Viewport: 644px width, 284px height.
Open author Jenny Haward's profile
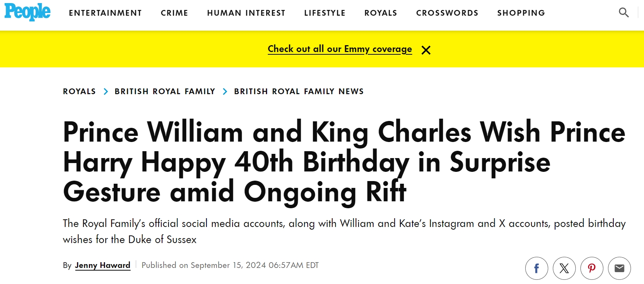(x=103, y=265)
